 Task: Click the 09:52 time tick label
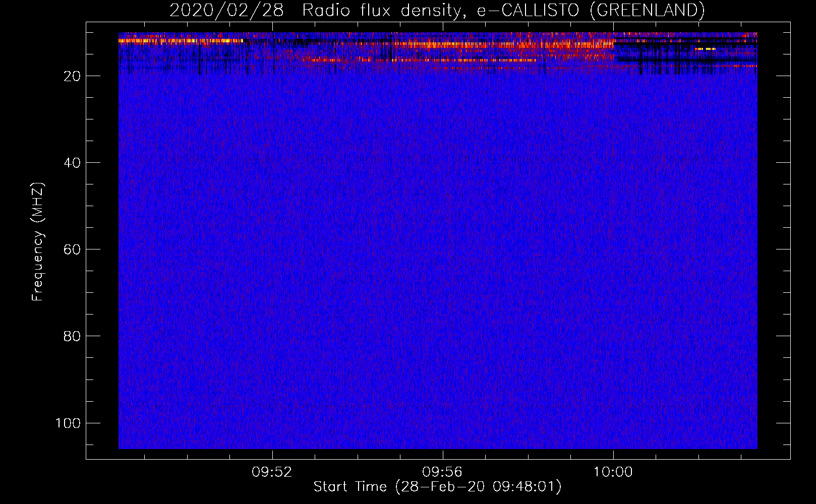272,472
